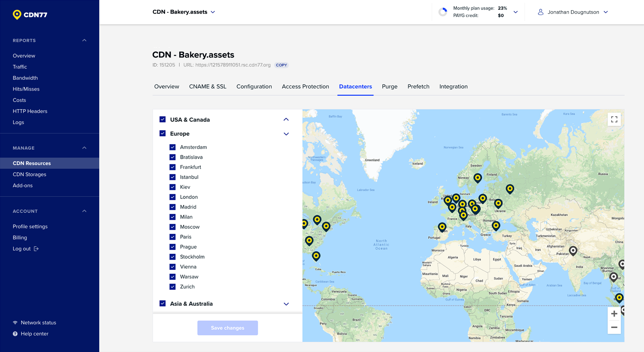This screenshot has width=644, height=352.
Task: Click the map zoom in icon
Action: 614,313
